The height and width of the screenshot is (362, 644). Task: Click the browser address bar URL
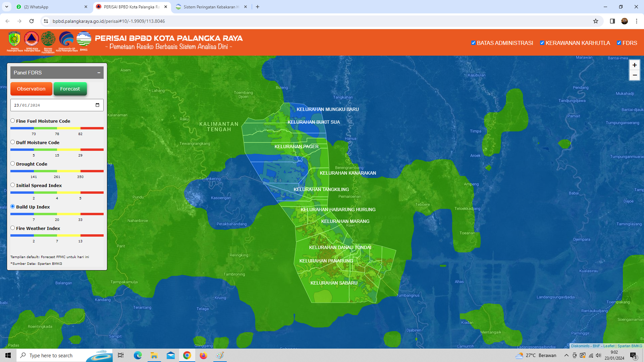pos(109,21)
